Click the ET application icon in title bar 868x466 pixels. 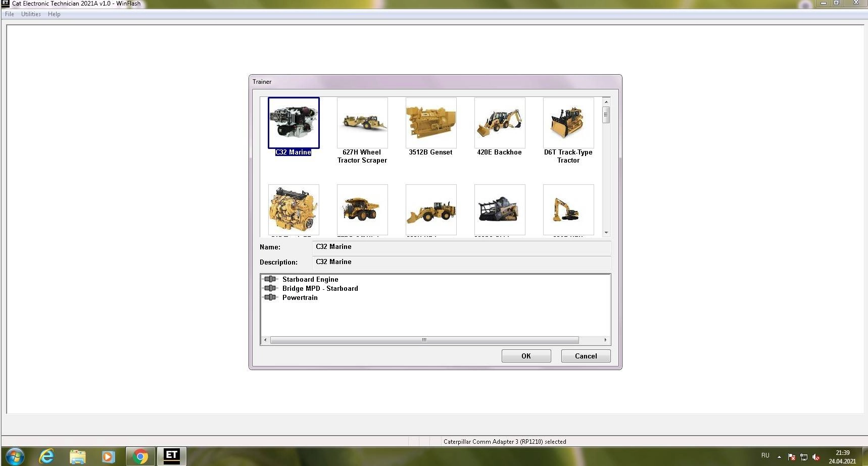6,3
